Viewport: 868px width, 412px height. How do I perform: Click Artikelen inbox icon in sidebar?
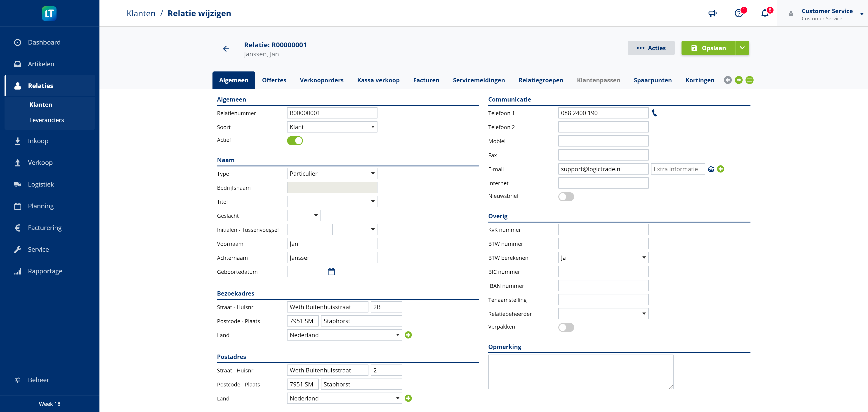[x=18, y=64]
